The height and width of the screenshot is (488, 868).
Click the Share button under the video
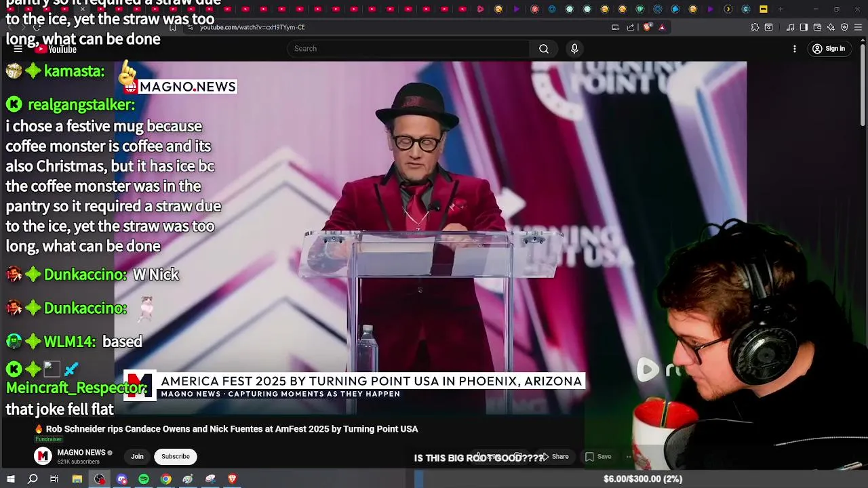(554, 456)
